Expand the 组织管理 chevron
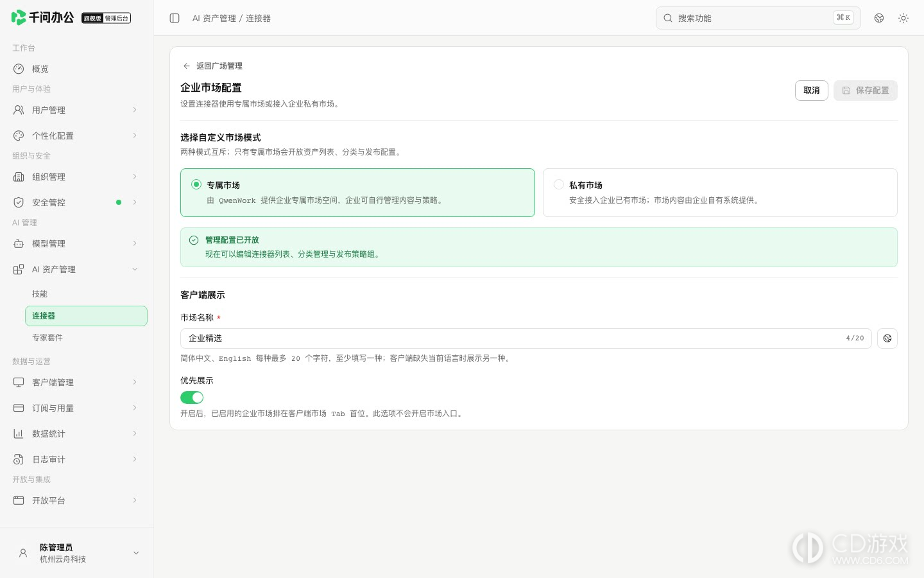 [x=135, y=177]
